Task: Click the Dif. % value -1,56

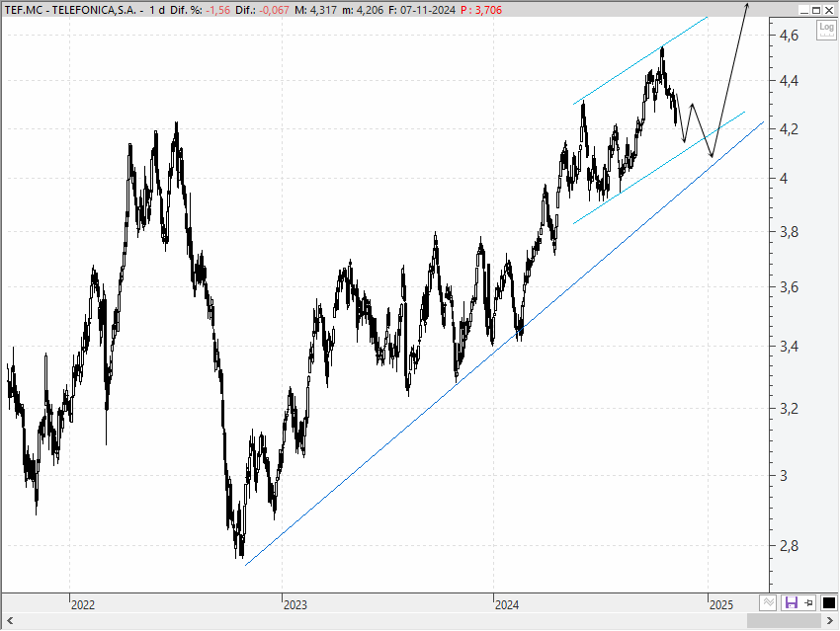Action: (218, 10)
